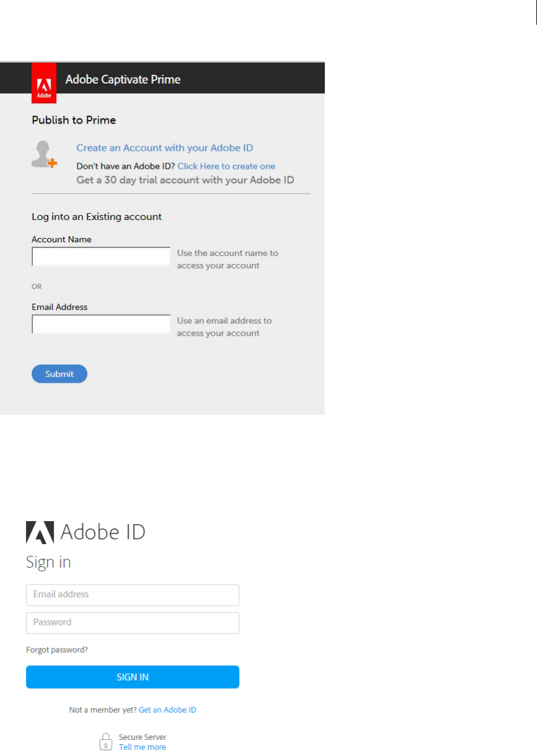Image resolution: width=537 pixels, height=756 pixels.
Task: Click the Adobe Captivate Prime header title
Action: tap(123, 79)
